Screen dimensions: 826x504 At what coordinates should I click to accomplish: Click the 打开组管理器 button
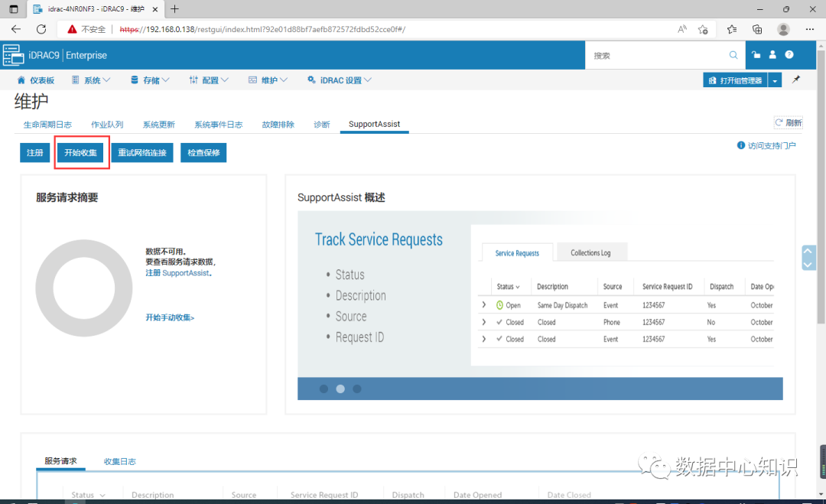(x=736, y=80)
